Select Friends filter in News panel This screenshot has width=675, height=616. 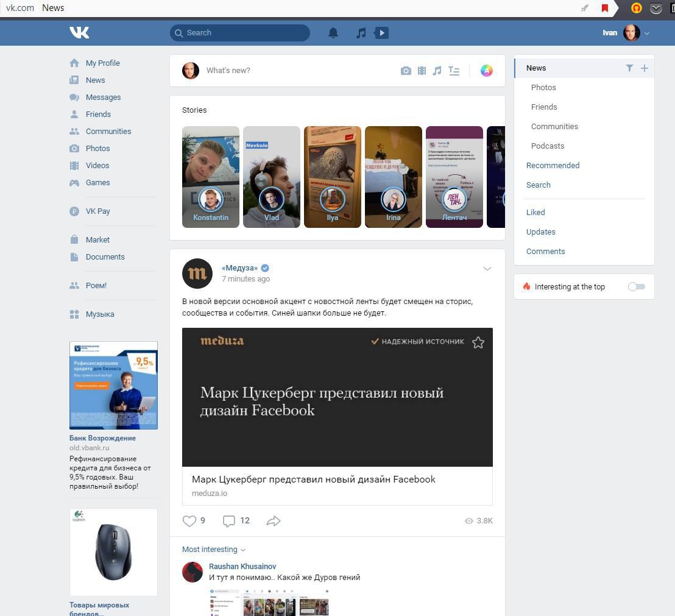(x=543, y=107)
